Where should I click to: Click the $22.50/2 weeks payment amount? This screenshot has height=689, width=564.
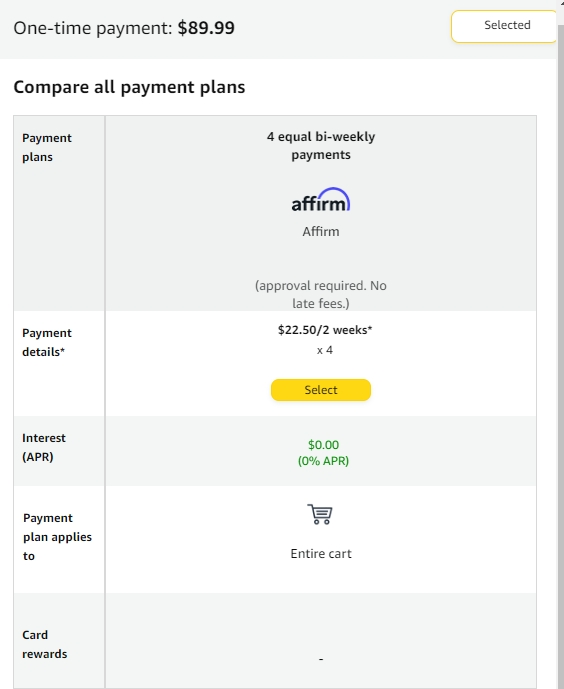[x=325, y=330]
